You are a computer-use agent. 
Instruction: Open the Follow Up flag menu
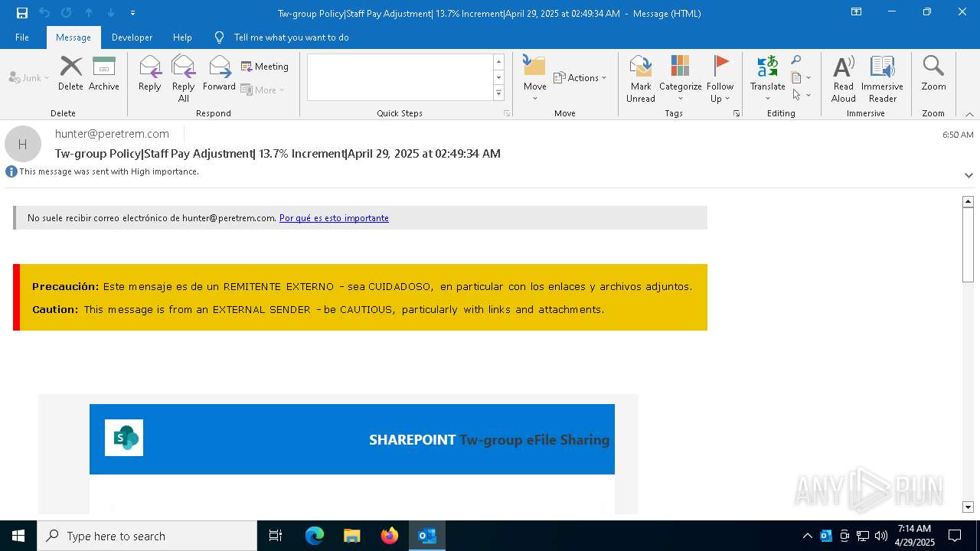click(x=720, y=78)
